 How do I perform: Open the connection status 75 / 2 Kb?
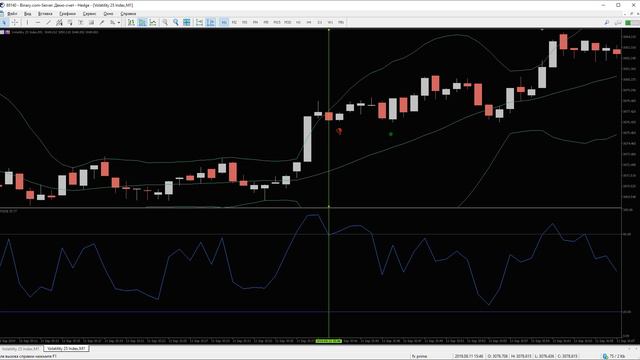point(614,356)
